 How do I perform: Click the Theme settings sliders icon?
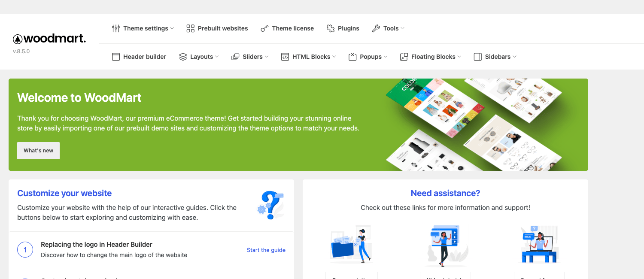coord(116,28)
